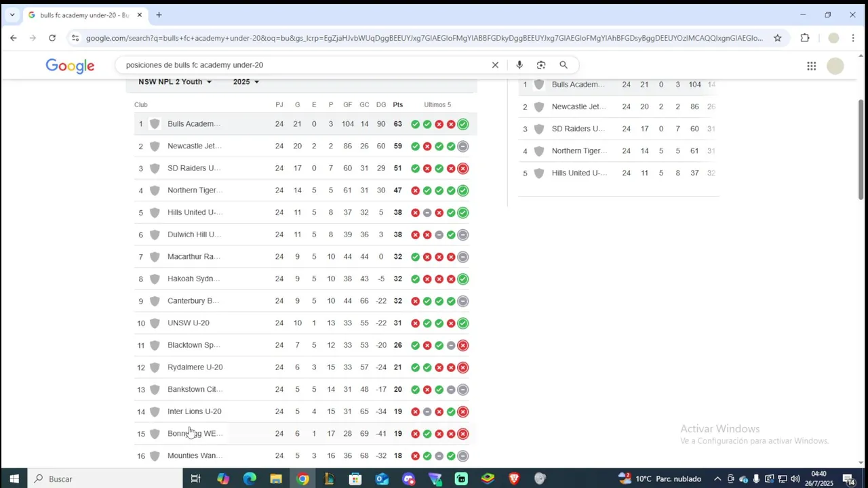
Task: Close the bulls fc academy tab
Action: [140, 15]
